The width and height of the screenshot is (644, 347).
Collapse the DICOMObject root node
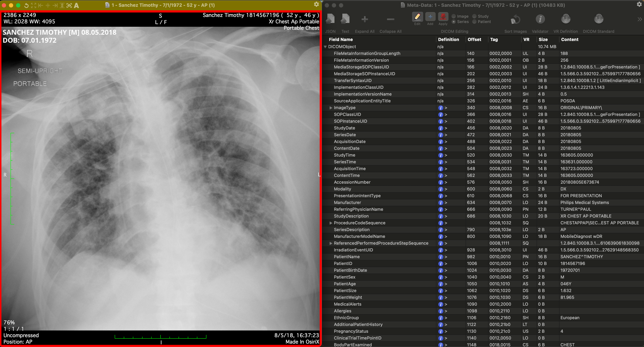coord(325,47)
